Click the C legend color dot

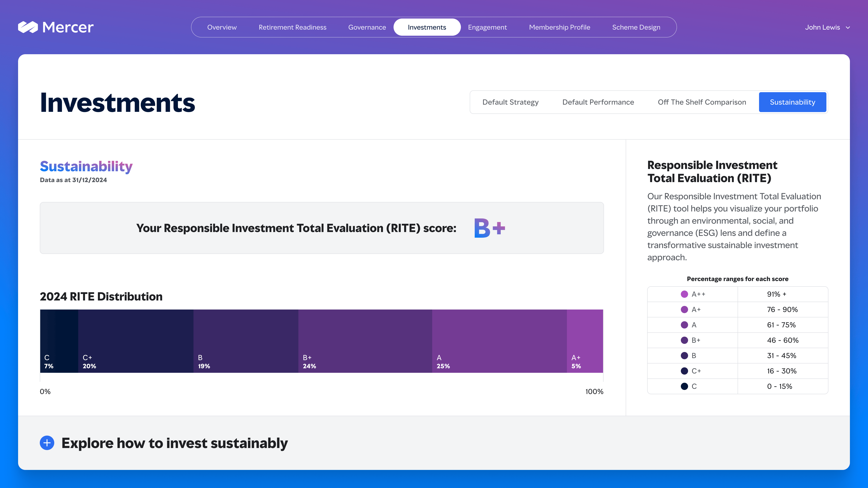tap(684, 386)
